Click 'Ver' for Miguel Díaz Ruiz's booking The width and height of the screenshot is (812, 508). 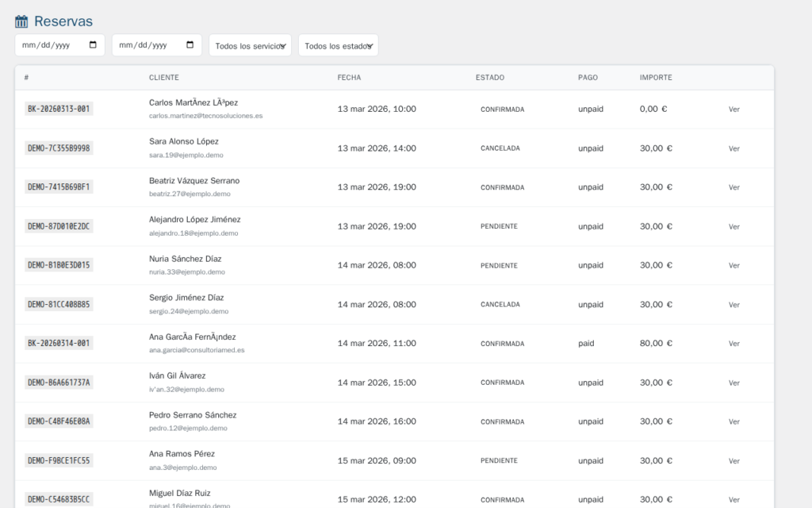733,499
